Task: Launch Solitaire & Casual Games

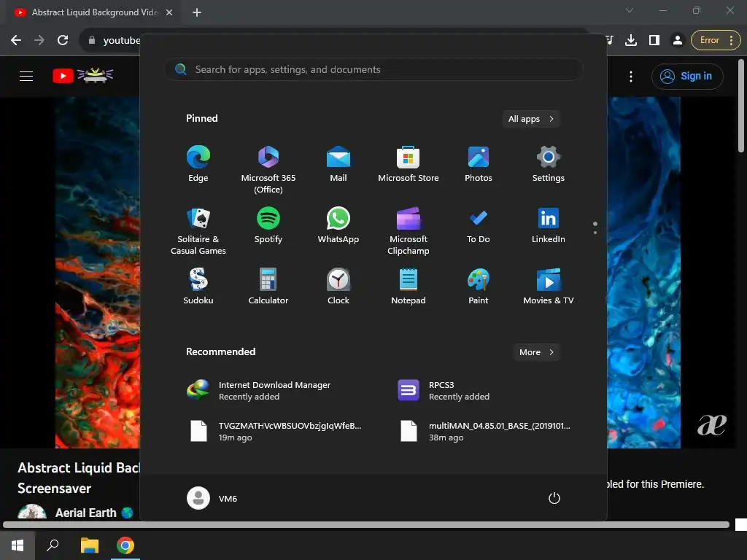Action: 198,231
